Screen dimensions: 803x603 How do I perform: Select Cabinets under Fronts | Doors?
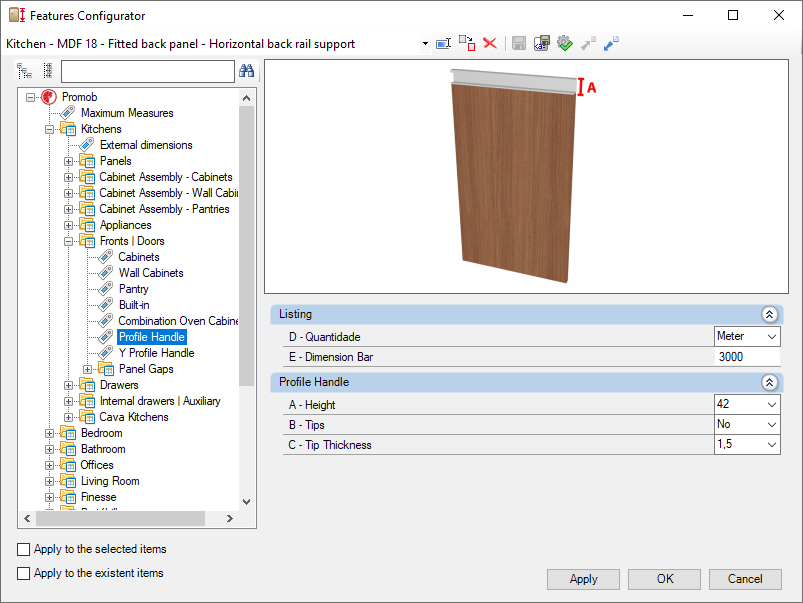point(139,257)
